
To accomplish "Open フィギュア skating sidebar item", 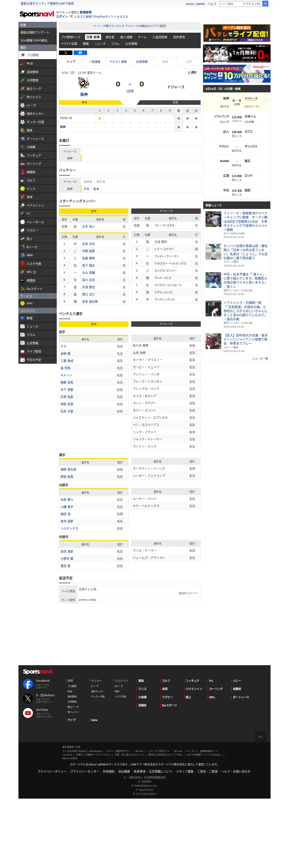I will coord(37,155).
